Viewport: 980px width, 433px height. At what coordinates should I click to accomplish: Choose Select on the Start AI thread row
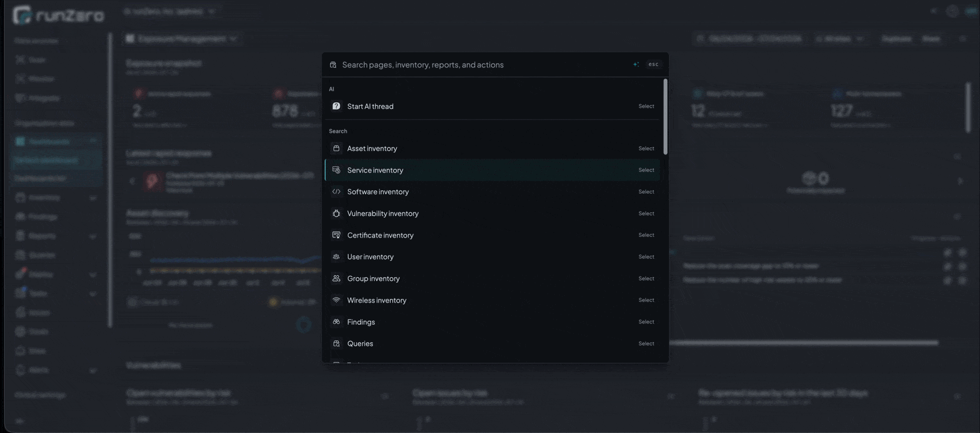click(646, 106)
